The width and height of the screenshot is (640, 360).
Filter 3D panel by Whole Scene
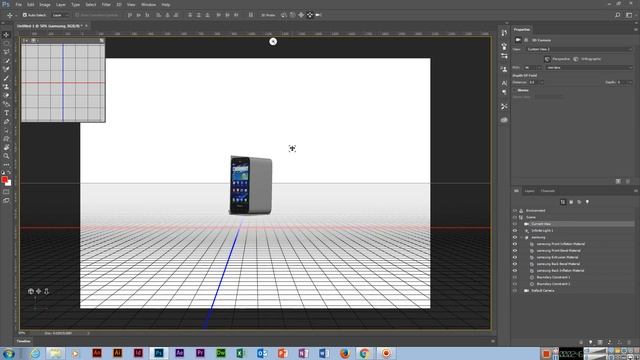(x=563, y=202)
